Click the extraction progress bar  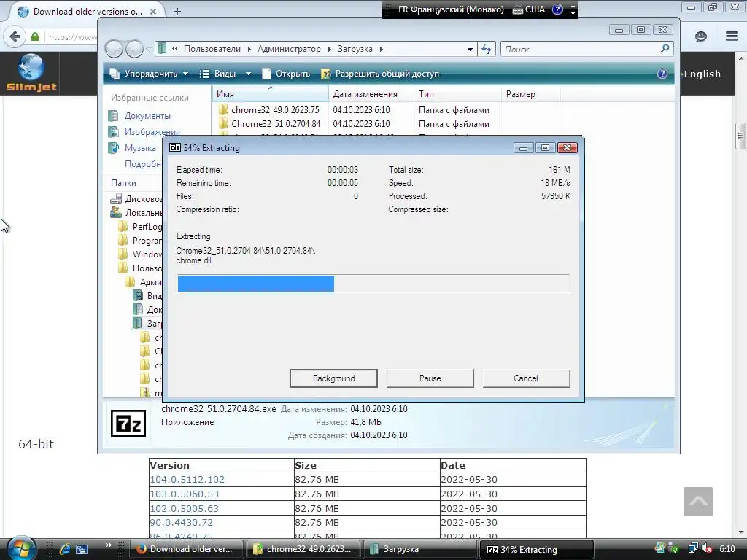click(x=373, y=284)
